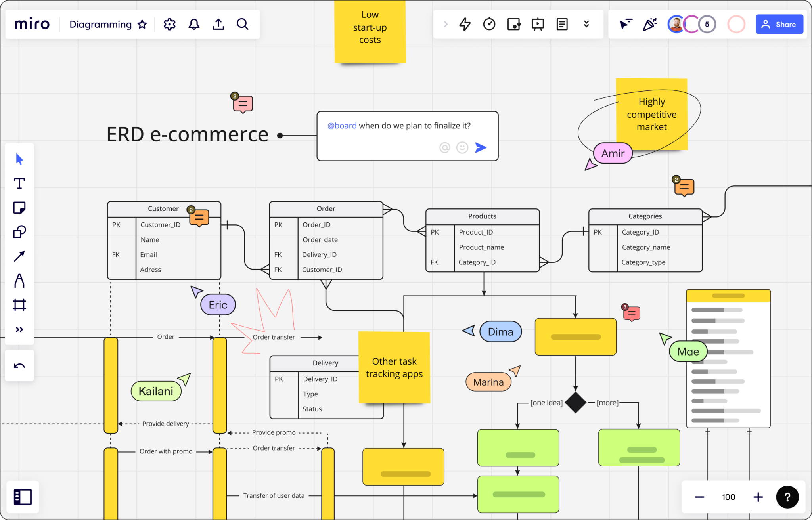Open the miro logo menu
812x520 pixels.
click(x=32, y=24)
